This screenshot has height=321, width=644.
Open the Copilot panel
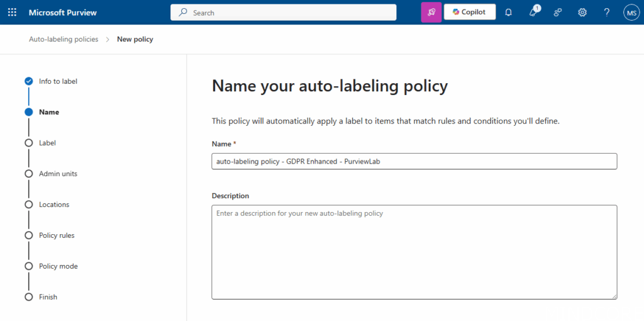(x=469, y=13)
